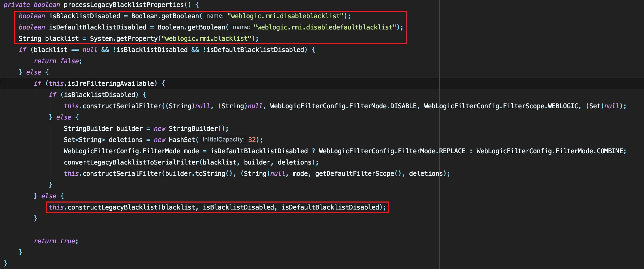Click the 'name:' hint before disabledefaultblacklist

click(241, 27)
